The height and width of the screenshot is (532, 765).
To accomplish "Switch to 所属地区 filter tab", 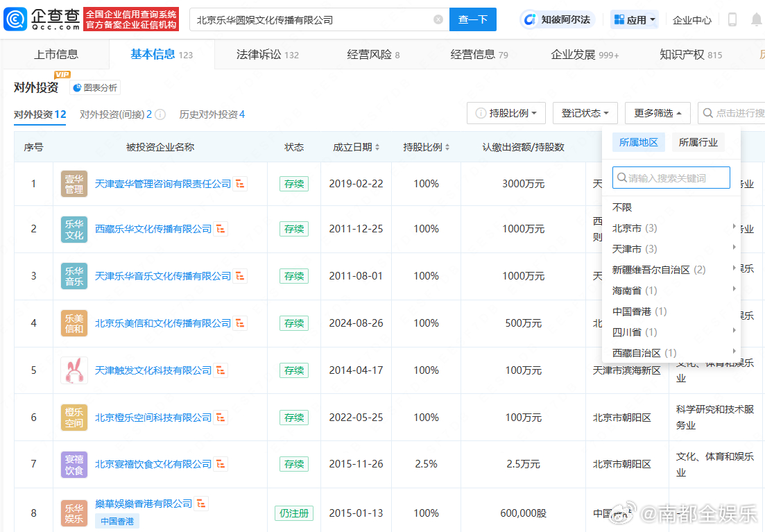I will [x=639, y=142].
